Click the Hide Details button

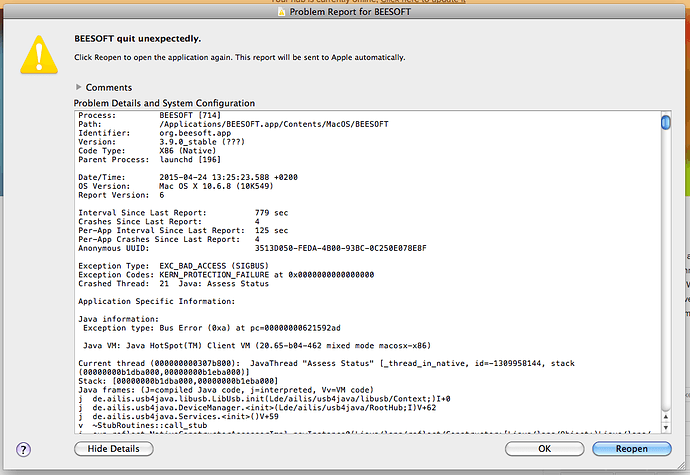pyautogui.click(x=114, y=449)
